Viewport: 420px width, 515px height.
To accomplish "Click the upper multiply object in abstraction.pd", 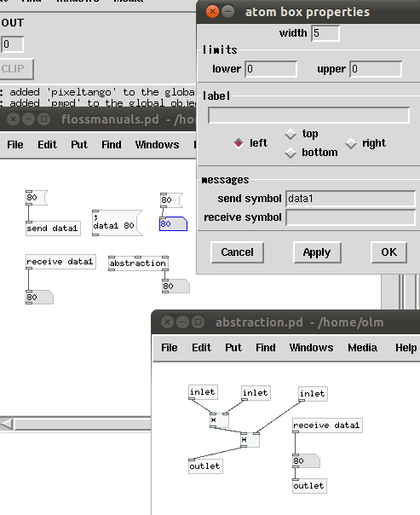I will pos(219,420).
